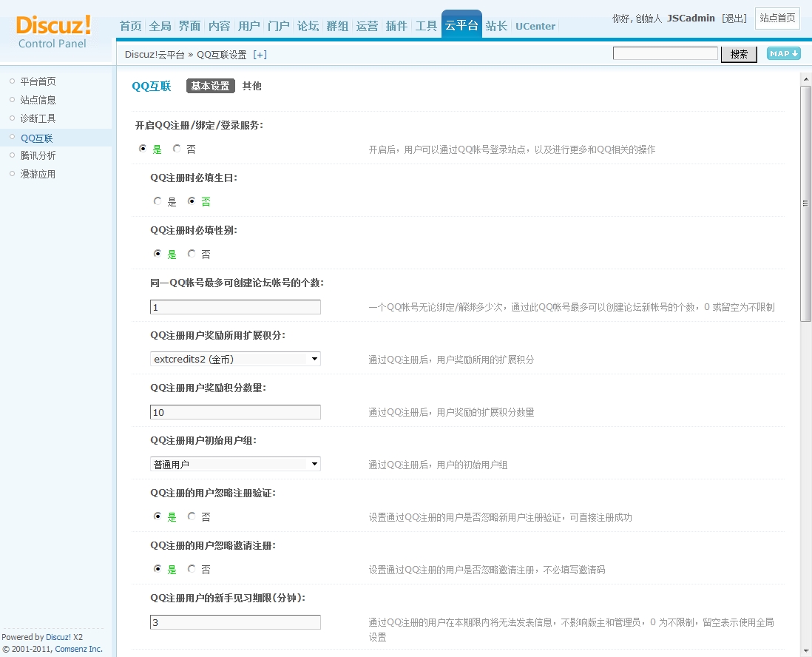The image size is (812, 657).
Task: Expand the breadcrumb with the [+] control
Action: click(x=260, y=54)
